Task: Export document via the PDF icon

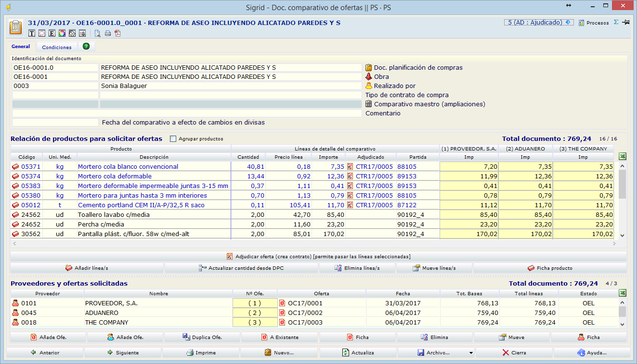Action: pos(117,33)
